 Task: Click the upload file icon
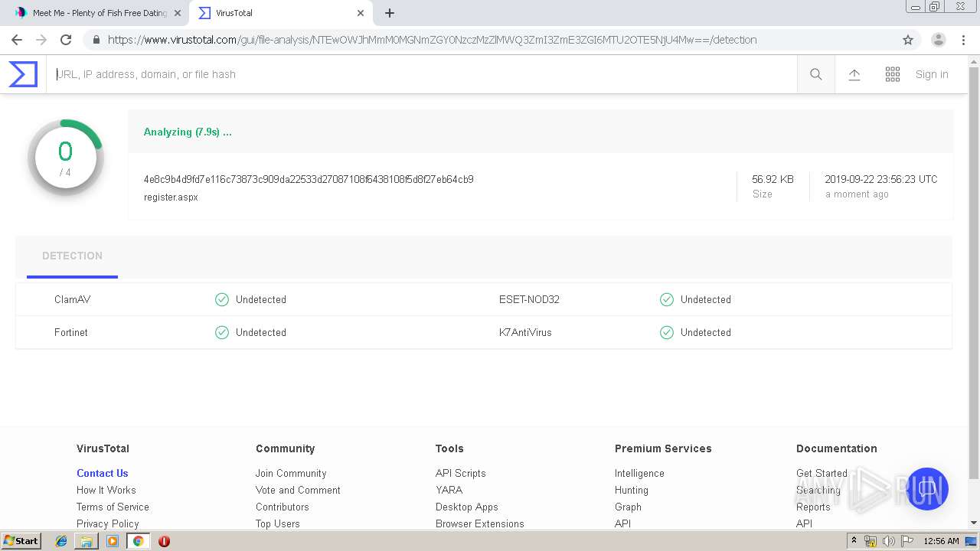click(854, 74)
